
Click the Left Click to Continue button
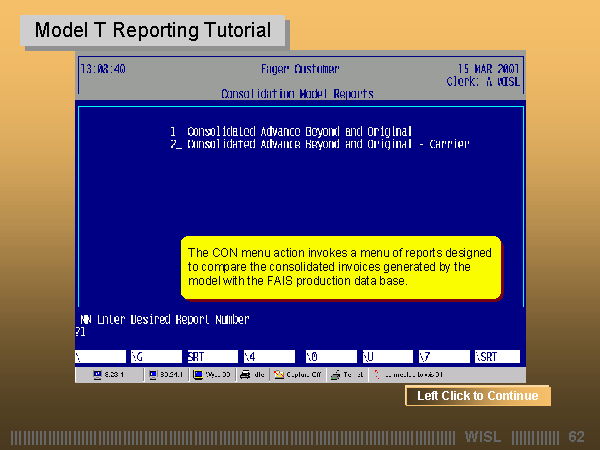click(x=477, y=396)
